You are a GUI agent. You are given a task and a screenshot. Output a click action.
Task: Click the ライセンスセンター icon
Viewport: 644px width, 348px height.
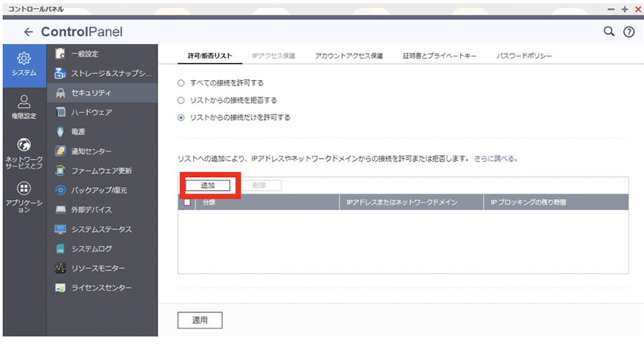point(60,288)
